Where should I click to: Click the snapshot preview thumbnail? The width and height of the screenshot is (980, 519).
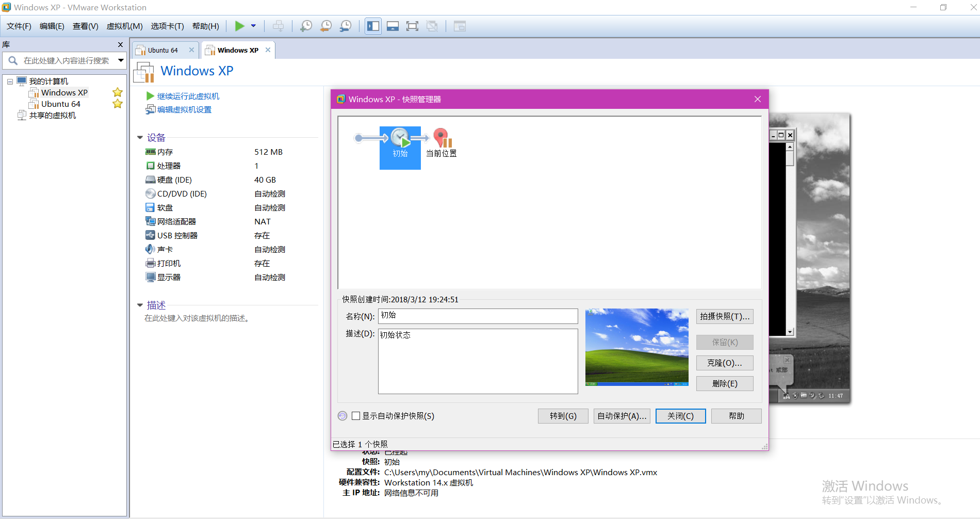tap(637, 347)
